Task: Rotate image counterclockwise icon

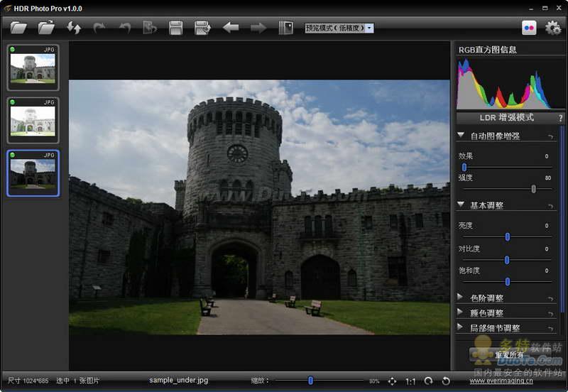Action: click(446, 381)
